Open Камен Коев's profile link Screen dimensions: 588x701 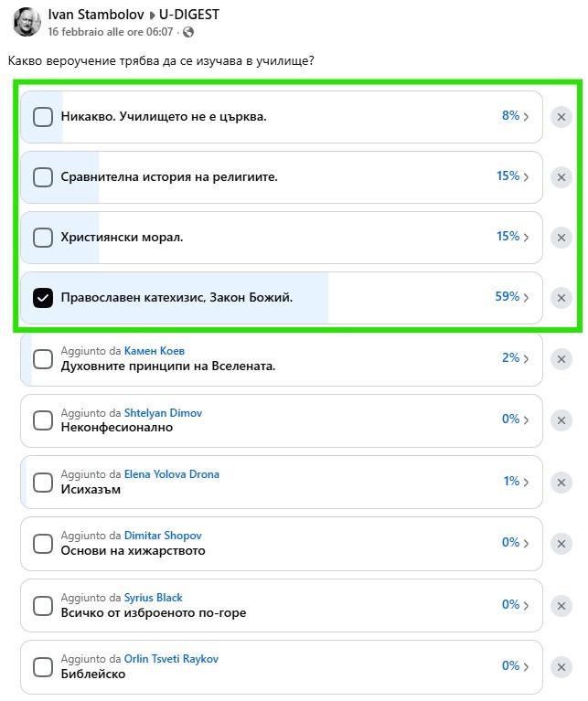[160, 351]
